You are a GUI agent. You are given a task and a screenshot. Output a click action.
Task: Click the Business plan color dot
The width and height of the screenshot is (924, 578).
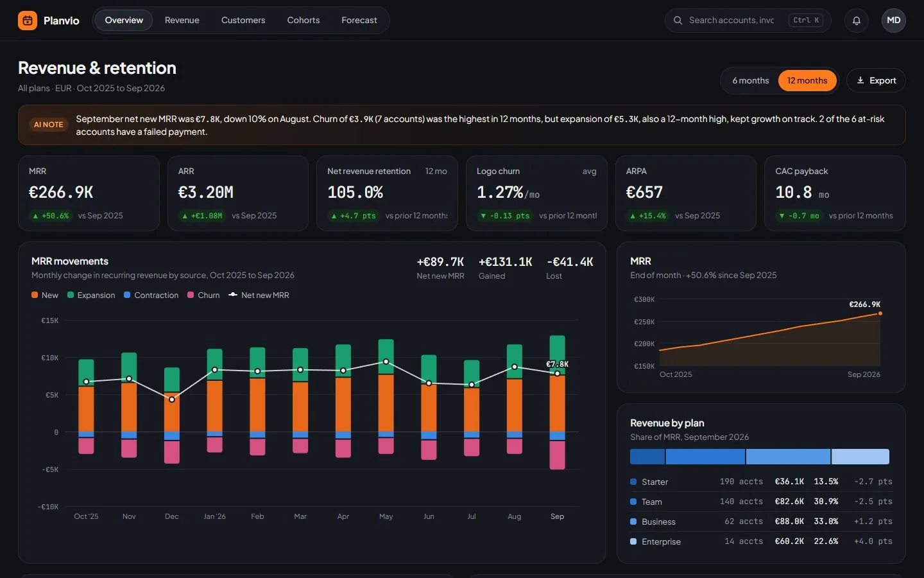click(x=633, y=521)
